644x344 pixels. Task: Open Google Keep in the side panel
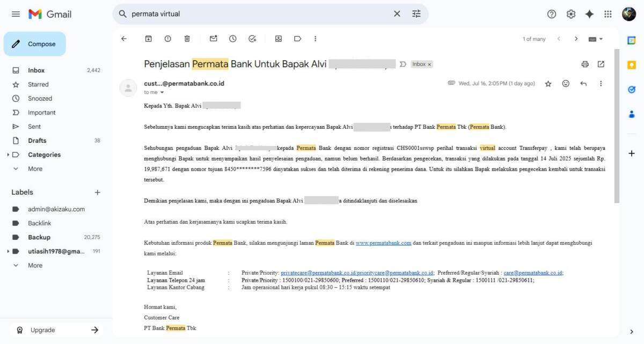(x=632, y=65)
